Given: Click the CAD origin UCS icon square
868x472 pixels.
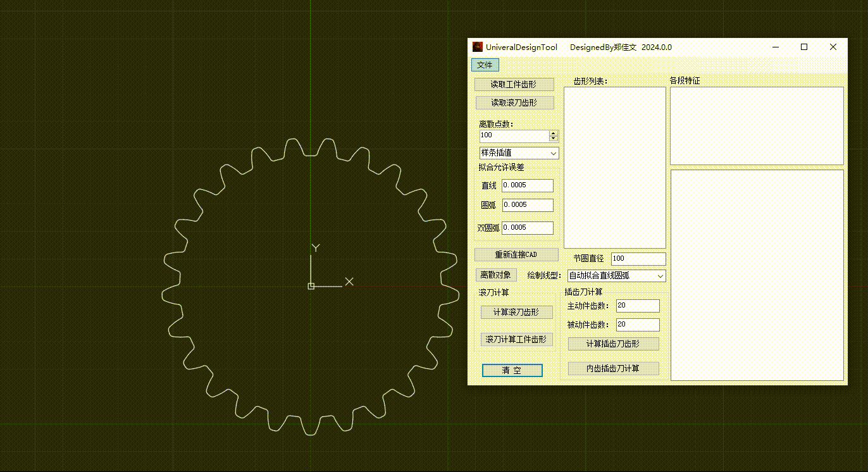Looking at the screenshot, I should [x=311, y=287].
